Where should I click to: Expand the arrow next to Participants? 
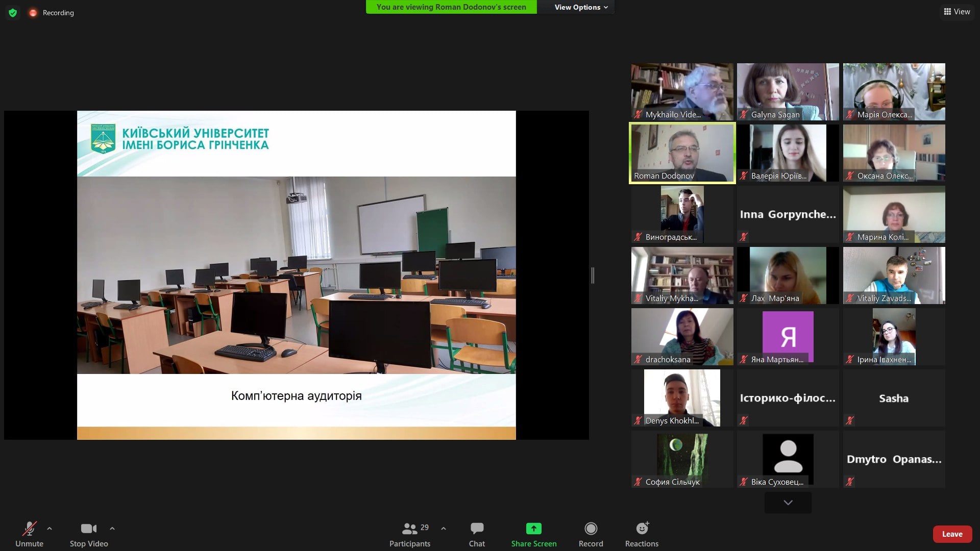click(444, 529)
